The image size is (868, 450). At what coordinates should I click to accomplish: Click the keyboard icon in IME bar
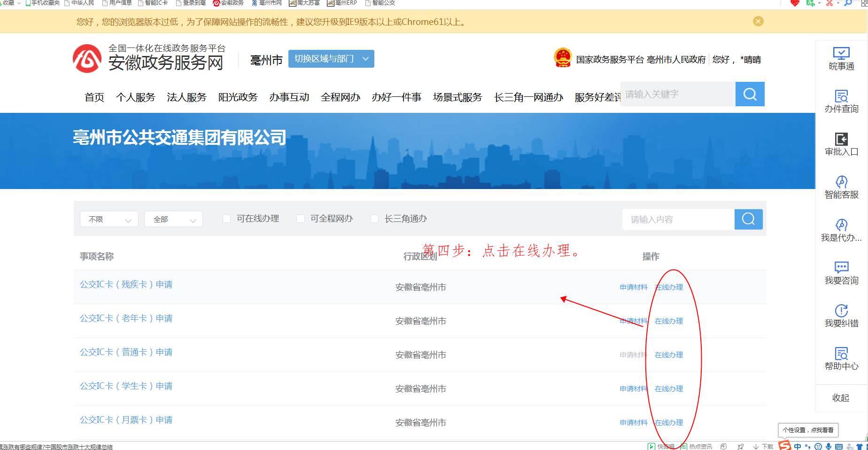pos(839,446)
